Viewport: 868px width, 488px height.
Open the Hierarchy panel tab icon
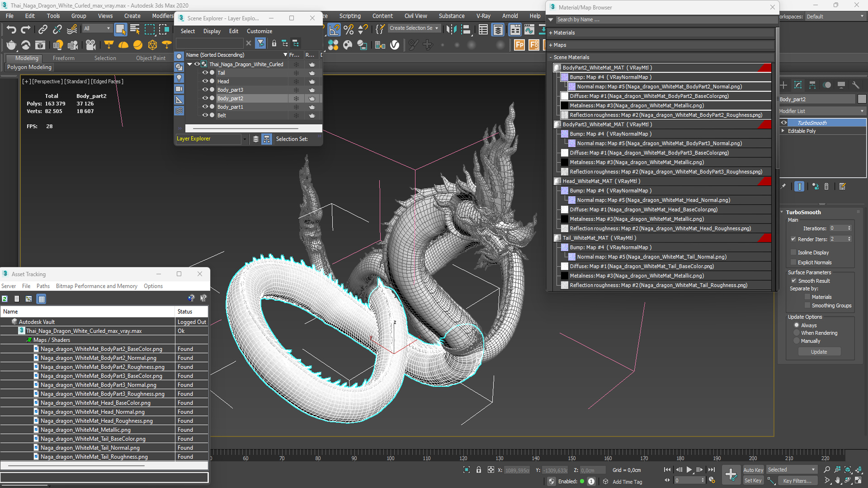812,85
